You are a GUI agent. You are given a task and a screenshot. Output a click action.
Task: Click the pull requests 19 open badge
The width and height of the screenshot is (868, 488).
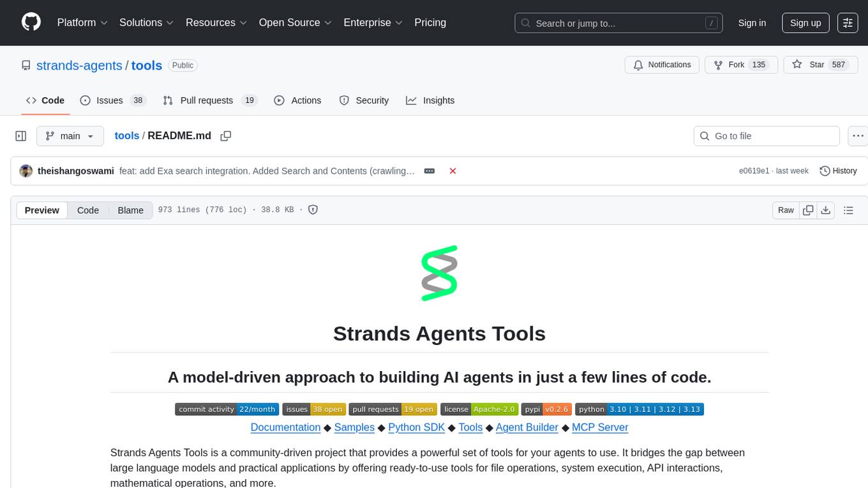[x=393, y=409]
